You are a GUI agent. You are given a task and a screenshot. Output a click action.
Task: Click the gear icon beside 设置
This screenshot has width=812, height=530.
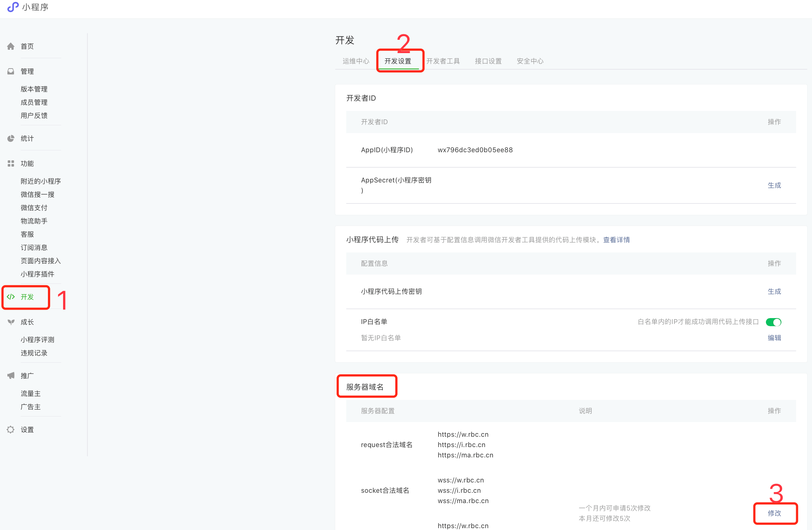coord(11,430)
